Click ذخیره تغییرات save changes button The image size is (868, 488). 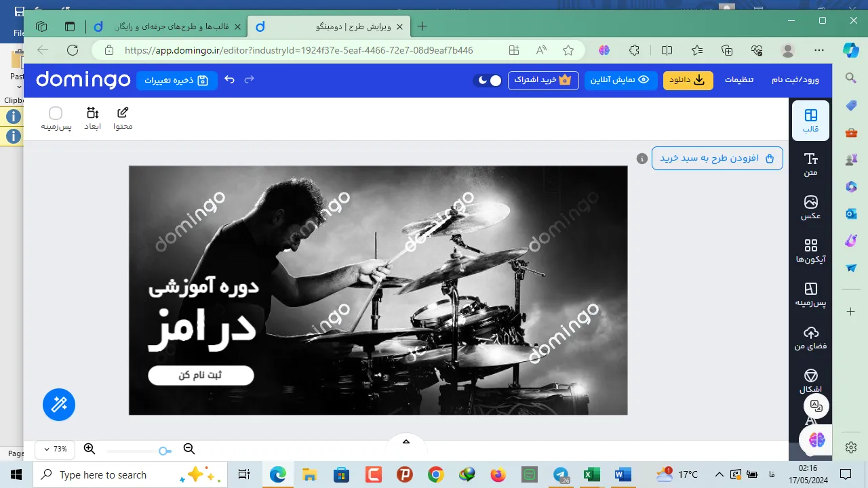pos(177,80)
